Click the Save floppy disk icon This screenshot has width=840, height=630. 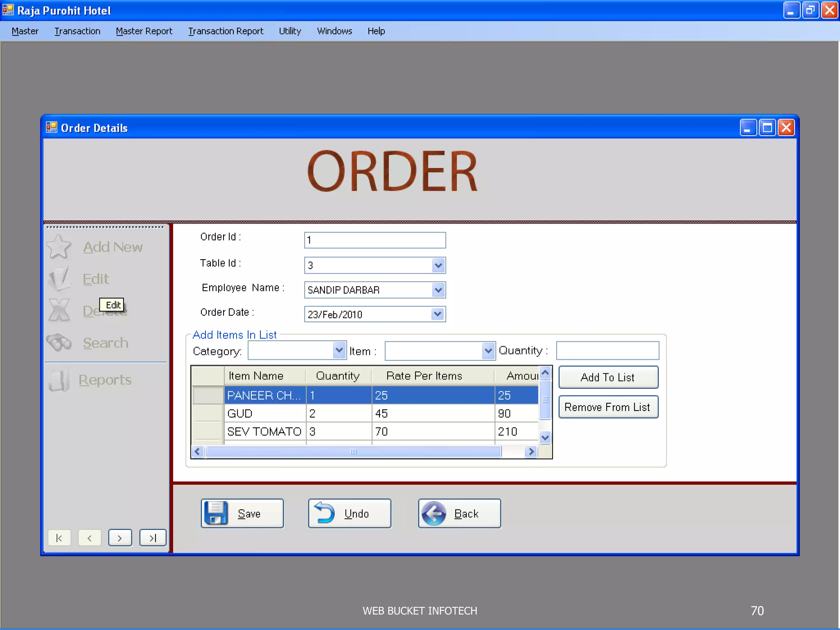(x=216, y=513)
